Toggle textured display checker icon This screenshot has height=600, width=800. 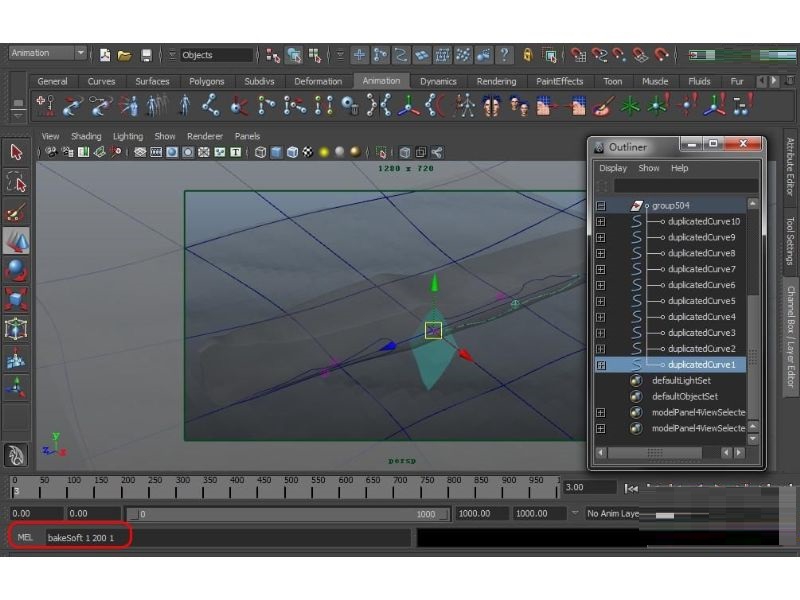[x=308, y=152]
